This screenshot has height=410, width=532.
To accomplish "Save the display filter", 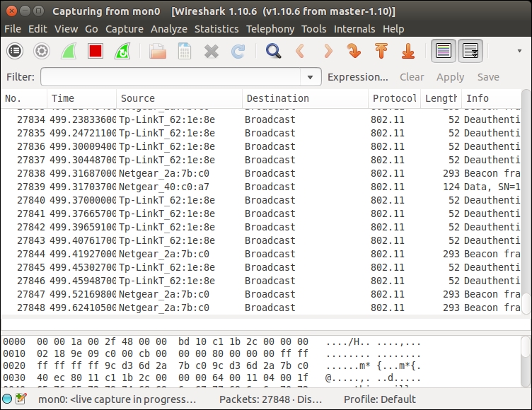I will coord(488,77).
